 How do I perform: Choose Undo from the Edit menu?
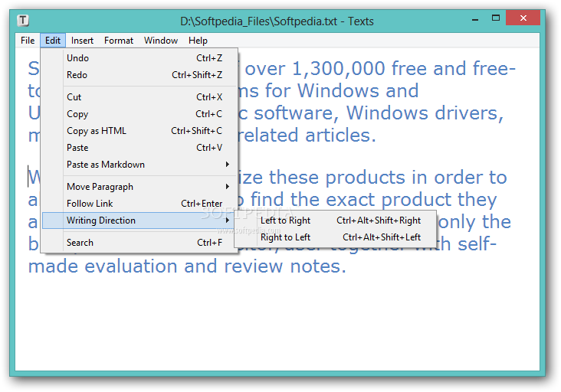click(x=139, y=58)
